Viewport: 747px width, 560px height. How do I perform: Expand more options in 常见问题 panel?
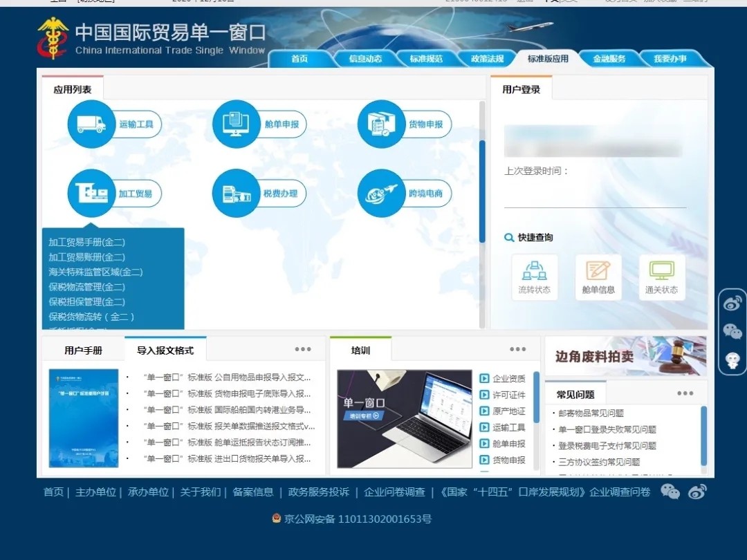click(x=685, y=394)
